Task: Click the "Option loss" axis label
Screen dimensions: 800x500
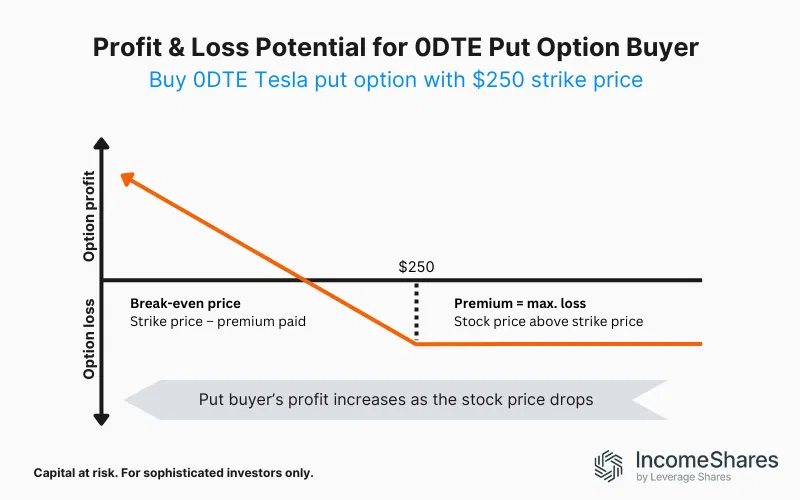Action: pyautogui.click(x=90, y=338)
